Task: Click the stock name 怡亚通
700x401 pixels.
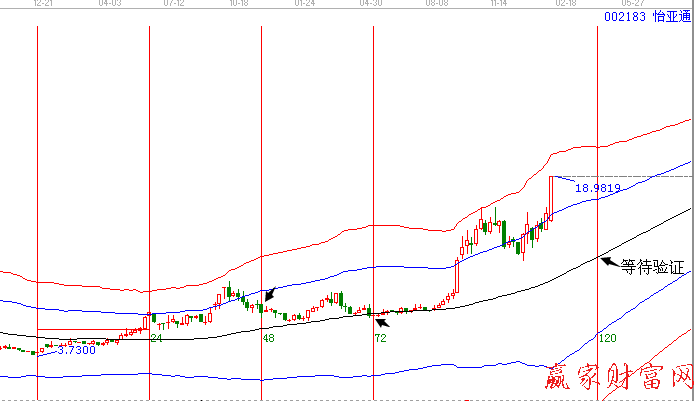Action: 670,18
